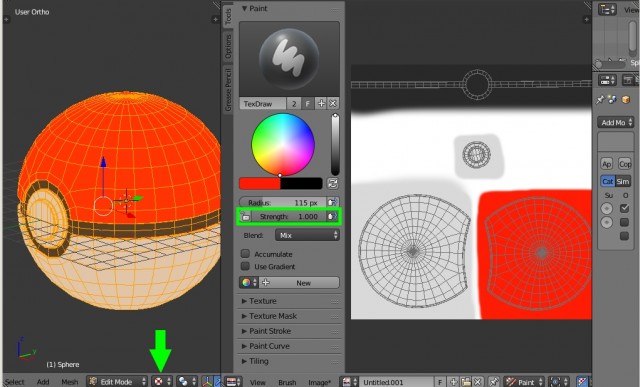
Task: Click the modifier Apply button
Action: pos(607,164)
